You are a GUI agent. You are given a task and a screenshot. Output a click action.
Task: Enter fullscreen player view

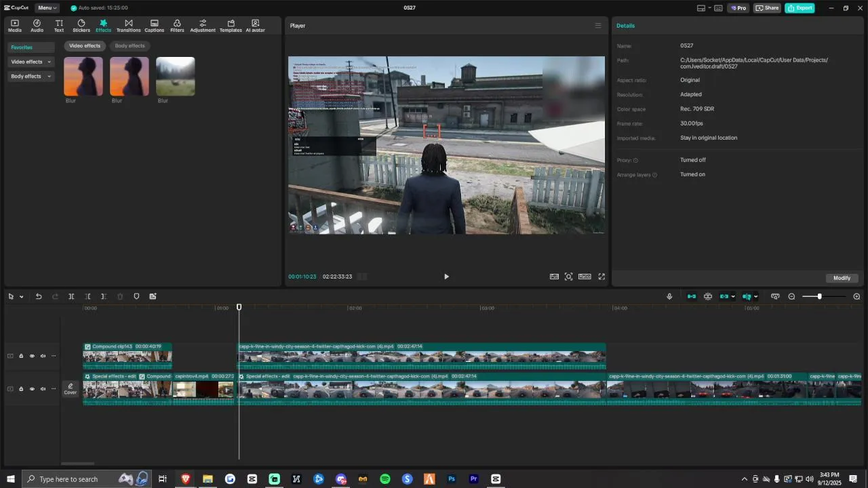coord(601,277)
